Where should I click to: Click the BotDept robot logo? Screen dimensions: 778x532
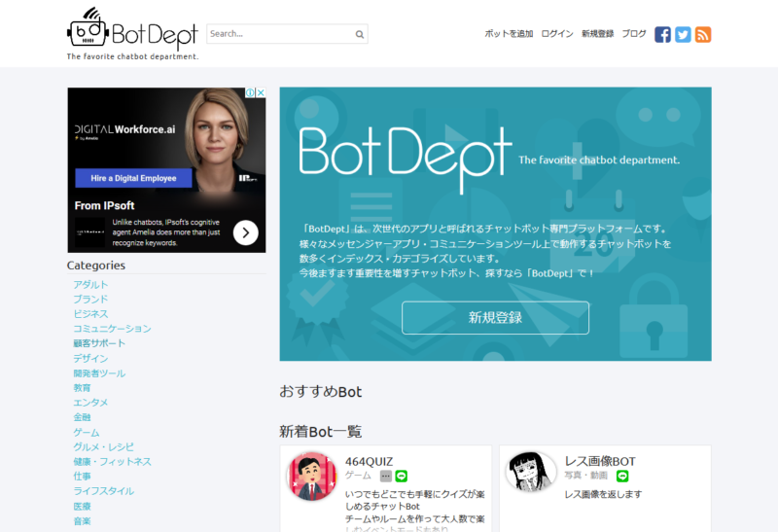pos(88,31)
